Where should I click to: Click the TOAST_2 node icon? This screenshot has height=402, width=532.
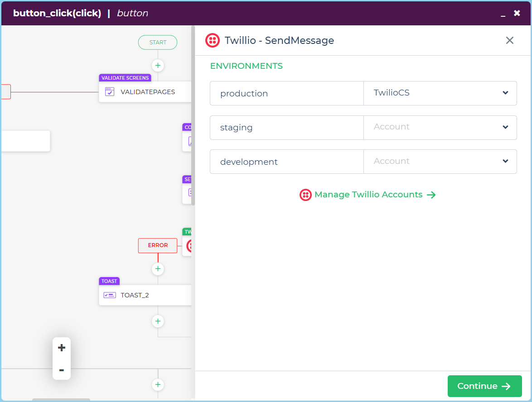tap(110, 295)
